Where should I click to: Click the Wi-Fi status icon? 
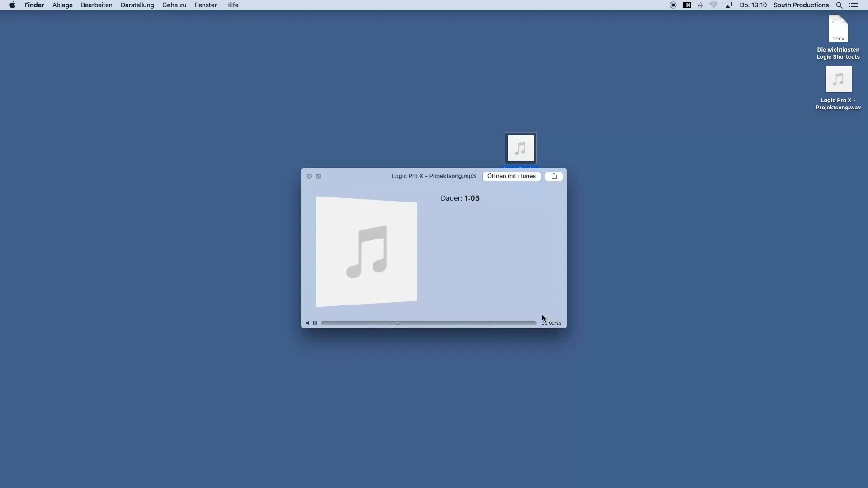click(714, 5)
